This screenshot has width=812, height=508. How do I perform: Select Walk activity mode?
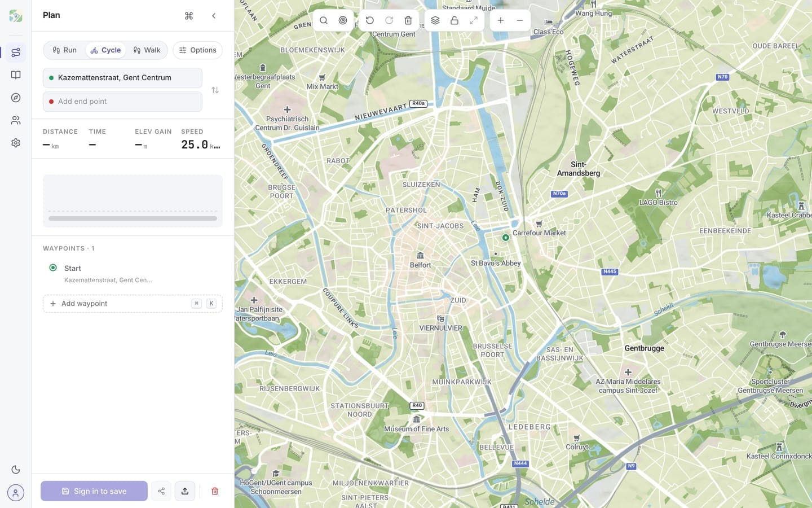tap(147, 50)
